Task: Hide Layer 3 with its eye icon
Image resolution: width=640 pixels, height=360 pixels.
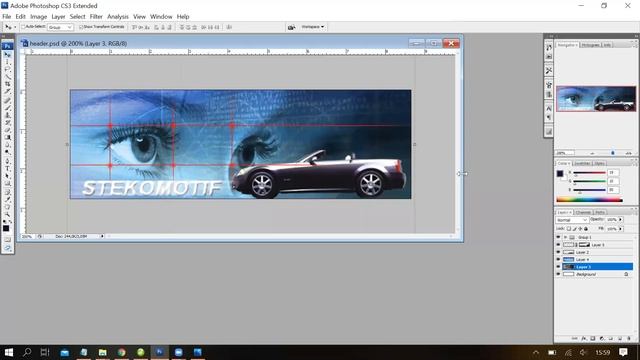Action: pyautogui.click(x=558, y=267)
